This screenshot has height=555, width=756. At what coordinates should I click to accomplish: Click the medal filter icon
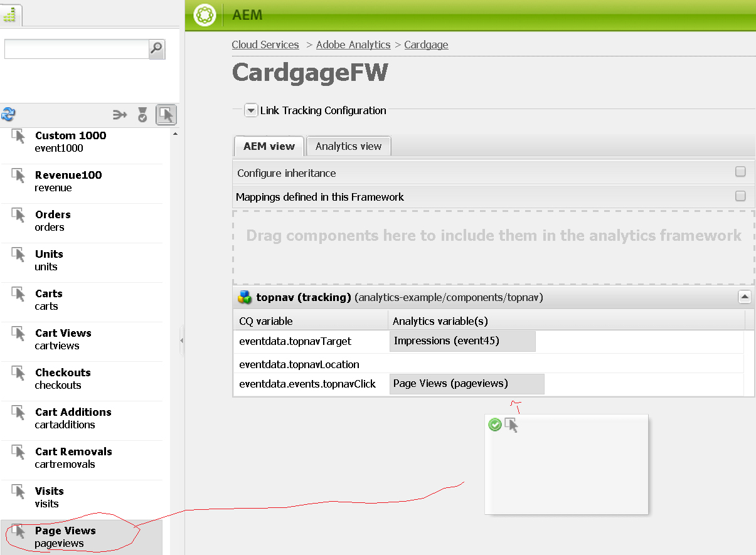pos(142,114)
